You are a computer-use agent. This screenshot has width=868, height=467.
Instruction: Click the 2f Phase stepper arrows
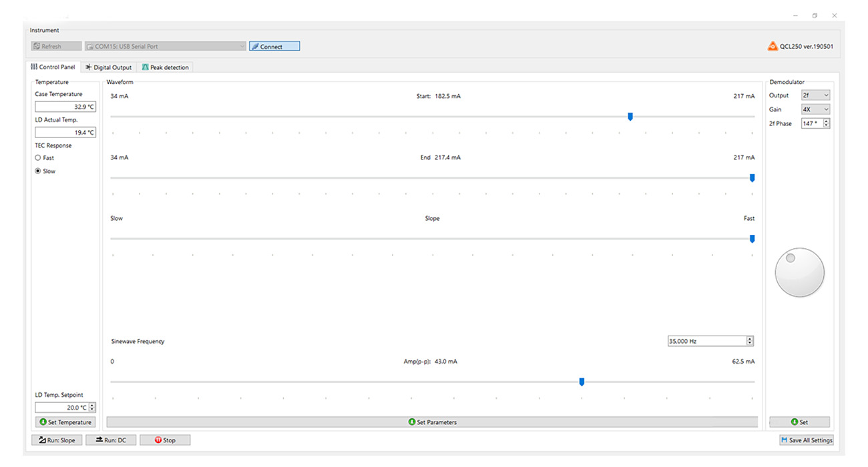pyautogui.click(x=827, y=123)
